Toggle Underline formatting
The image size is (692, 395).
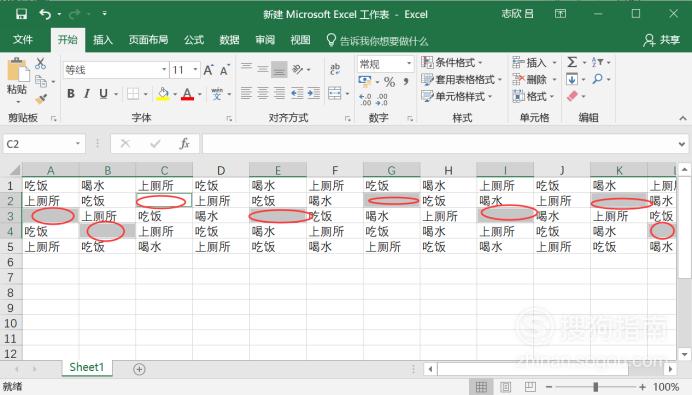tap(103, 94)
